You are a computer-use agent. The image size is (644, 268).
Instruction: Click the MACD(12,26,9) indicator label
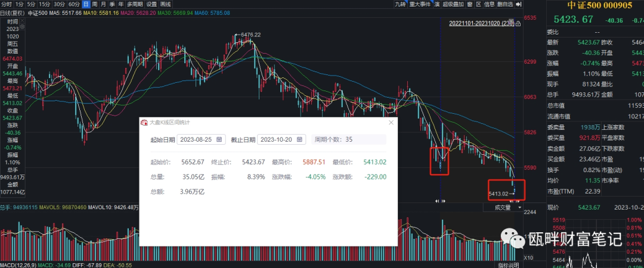18,264
